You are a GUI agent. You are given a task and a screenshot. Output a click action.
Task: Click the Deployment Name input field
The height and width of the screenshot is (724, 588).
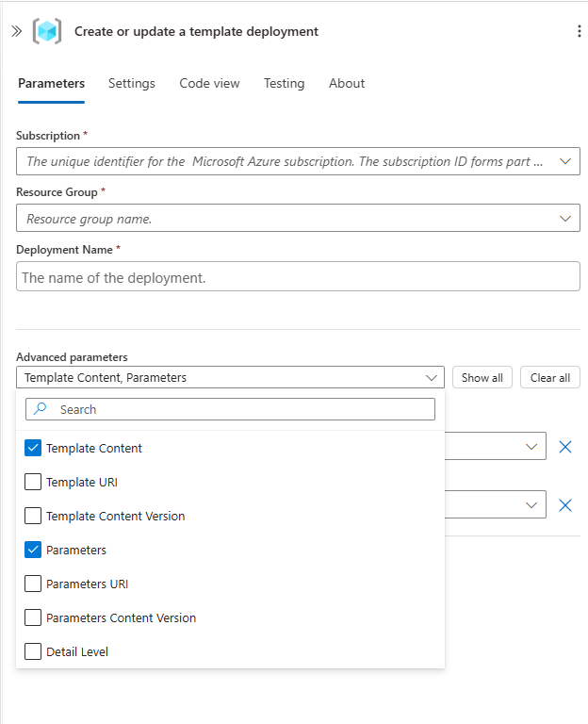[298, 276]
